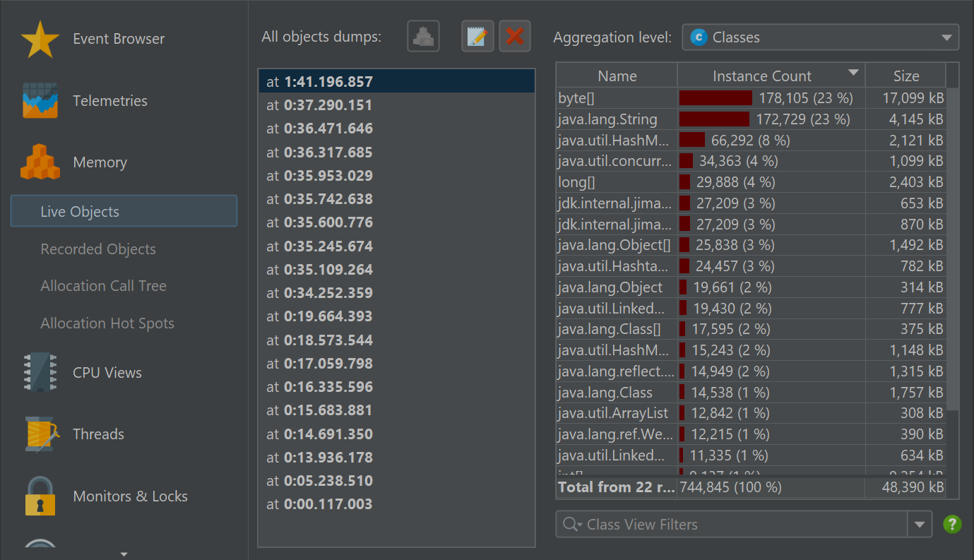Switch to Allocation Hot Spots view
974x560 pixels.
coord(107,323)
